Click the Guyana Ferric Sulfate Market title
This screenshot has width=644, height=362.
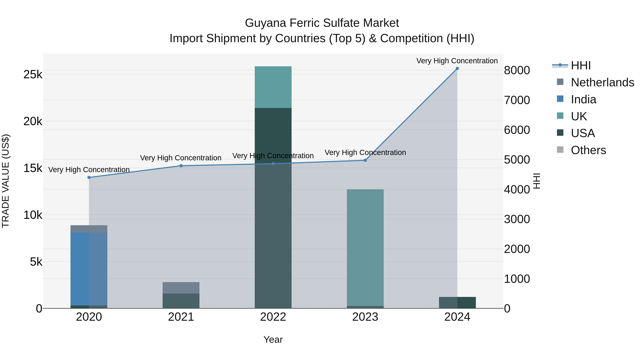coord(322,23)
